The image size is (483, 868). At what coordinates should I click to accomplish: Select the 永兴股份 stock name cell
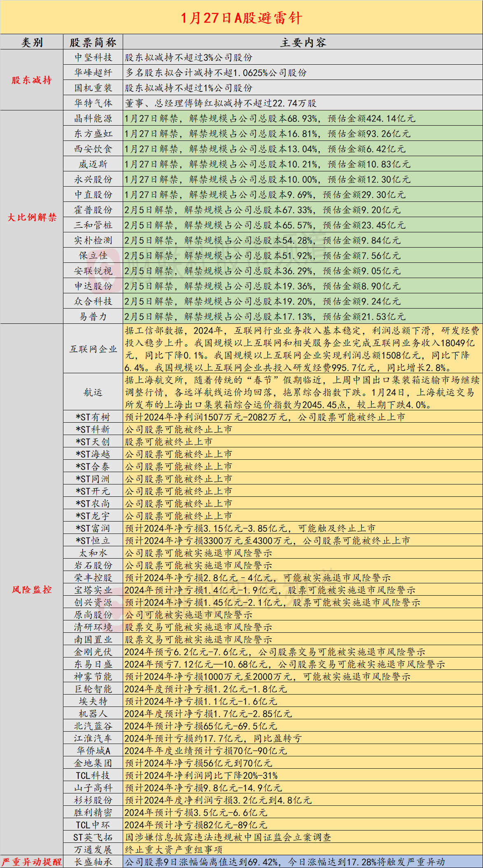pos(93,179)
